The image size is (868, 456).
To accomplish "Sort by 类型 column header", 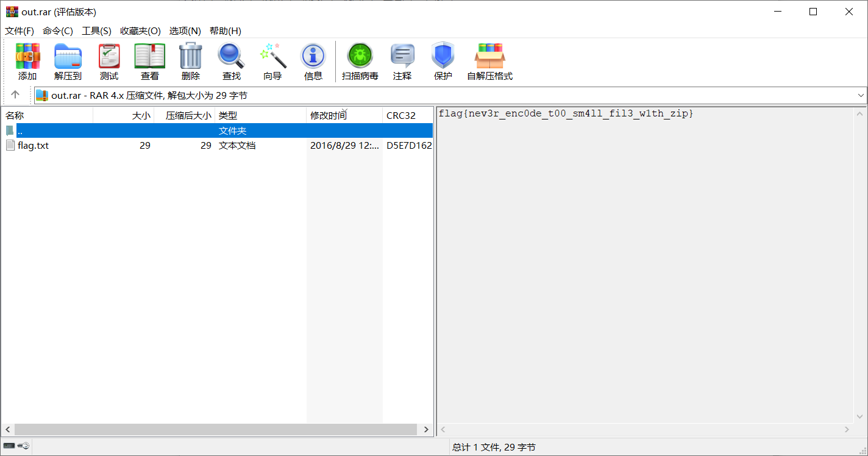I will 260,115.
